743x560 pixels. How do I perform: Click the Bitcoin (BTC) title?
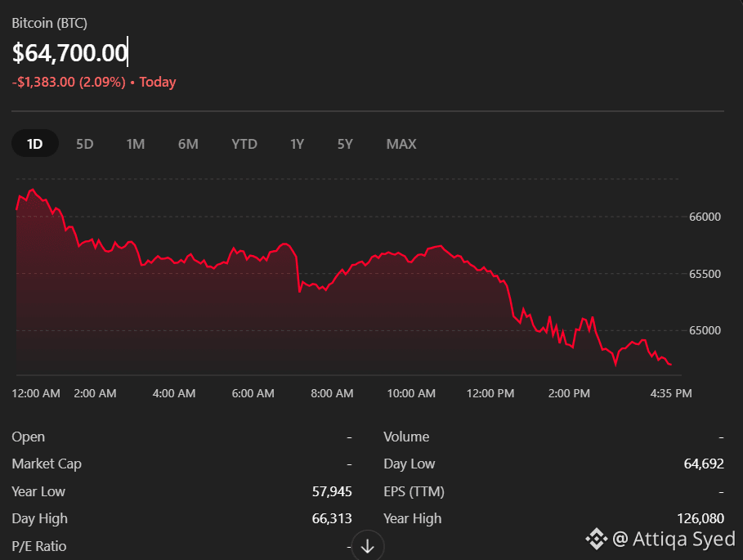[49, 23]
